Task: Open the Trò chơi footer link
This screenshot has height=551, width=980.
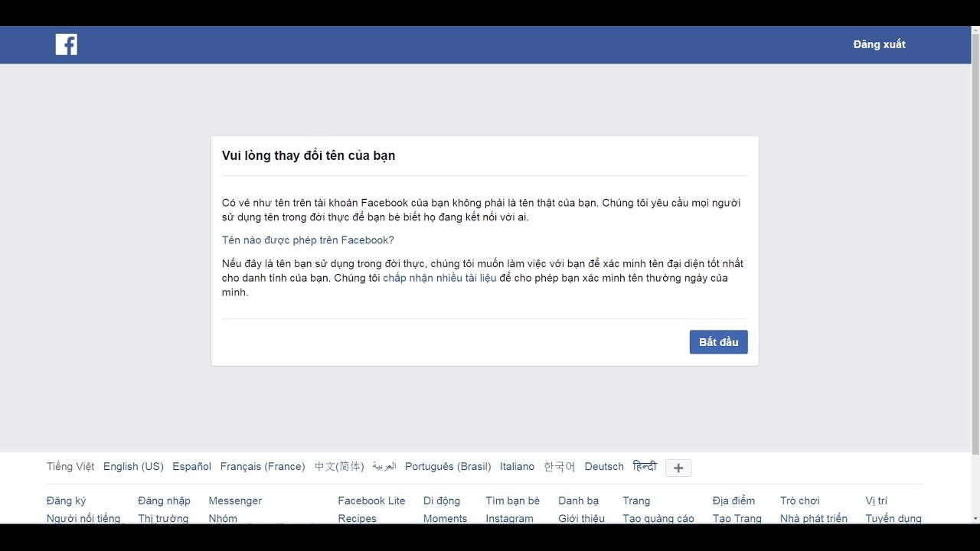Action: [x=799, y=500]
